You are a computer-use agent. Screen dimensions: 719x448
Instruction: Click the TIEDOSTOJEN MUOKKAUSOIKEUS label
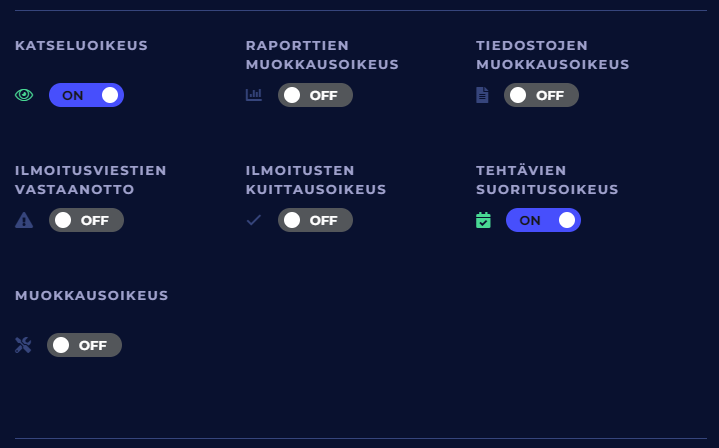[552, 55]
